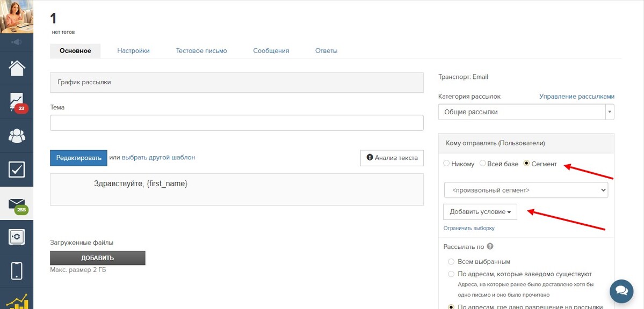Switch to the Тестовое письмо tab
This screenshot has width=644, height=309.
(201, 51)
